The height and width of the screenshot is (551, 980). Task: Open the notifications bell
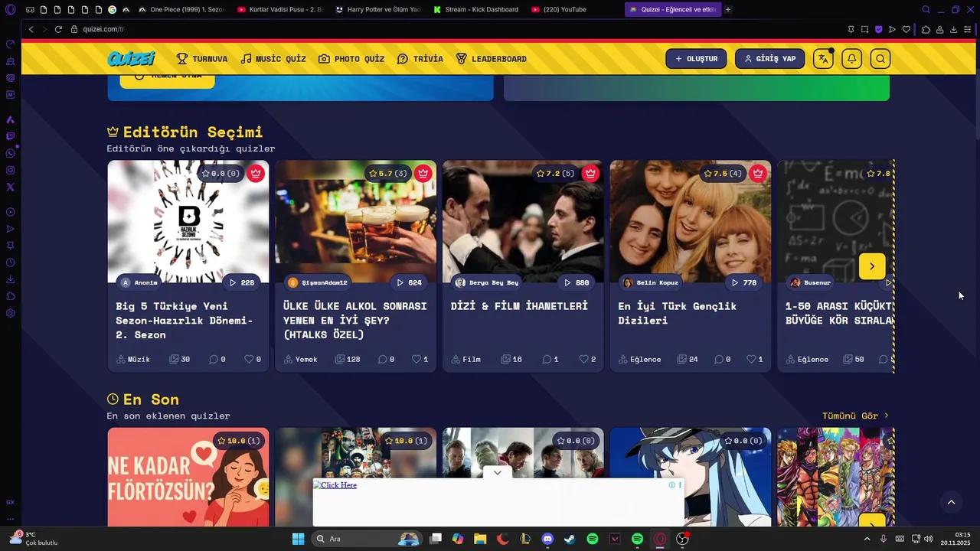pyautogui.click(x=851, y=59)
